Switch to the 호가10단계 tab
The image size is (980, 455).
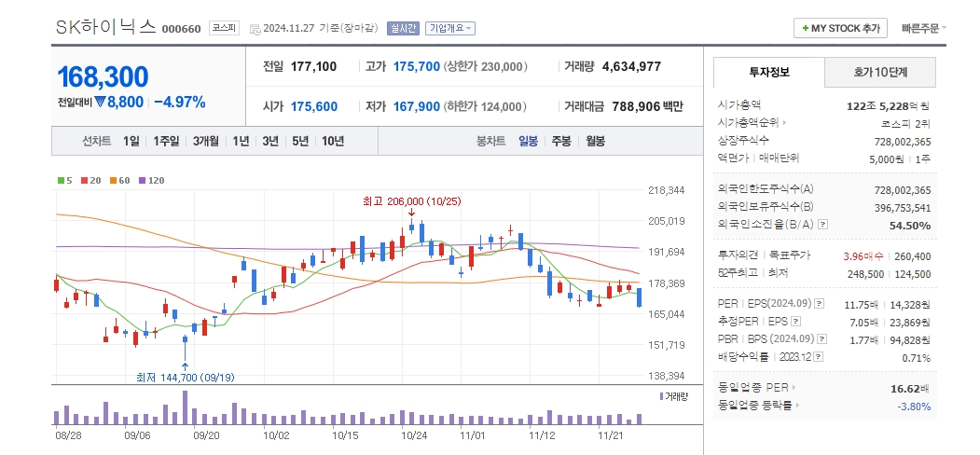(880, 72)
